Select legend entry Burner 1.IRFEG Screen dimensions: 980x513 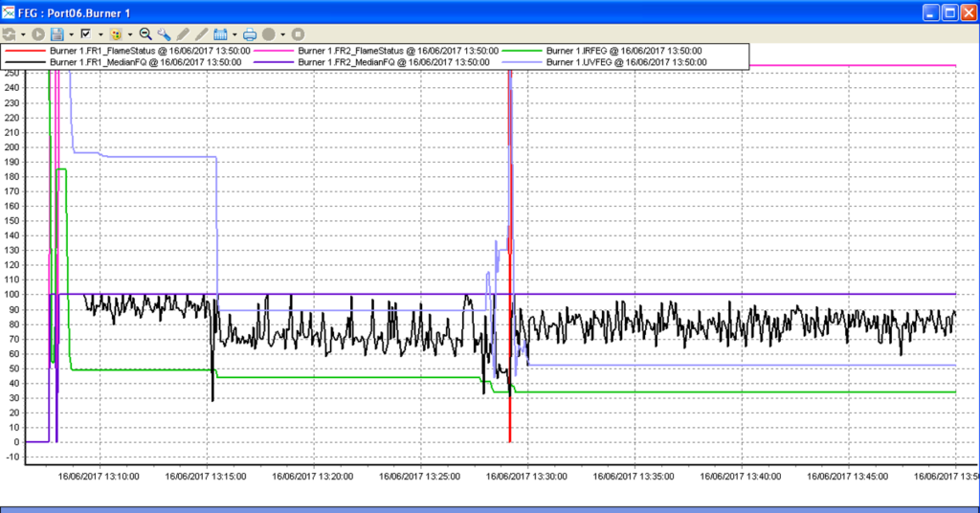click(x=624, y=51)
